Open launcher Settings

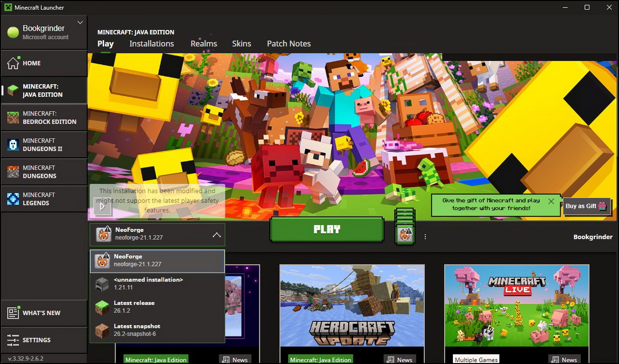click(x=44, y=340)
